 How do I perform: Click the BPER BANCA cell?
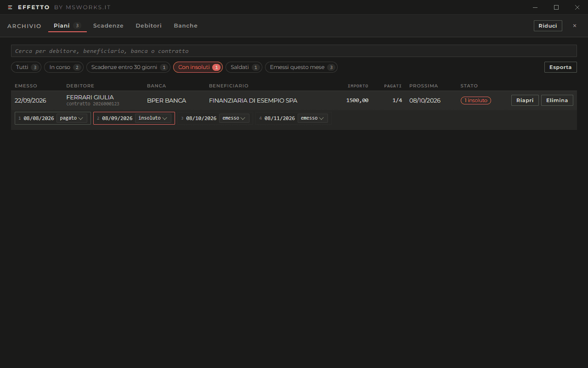(166, 100)
